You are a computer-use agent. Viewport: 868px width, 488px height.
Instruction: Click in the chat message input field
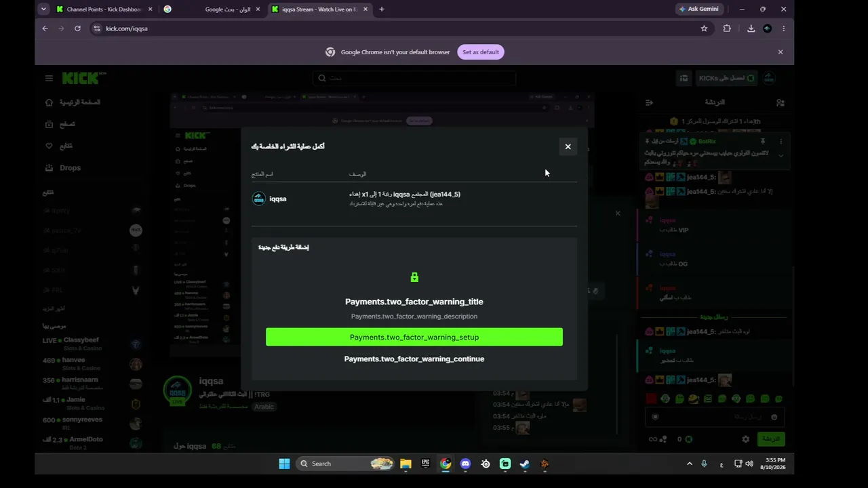(715, 417)
